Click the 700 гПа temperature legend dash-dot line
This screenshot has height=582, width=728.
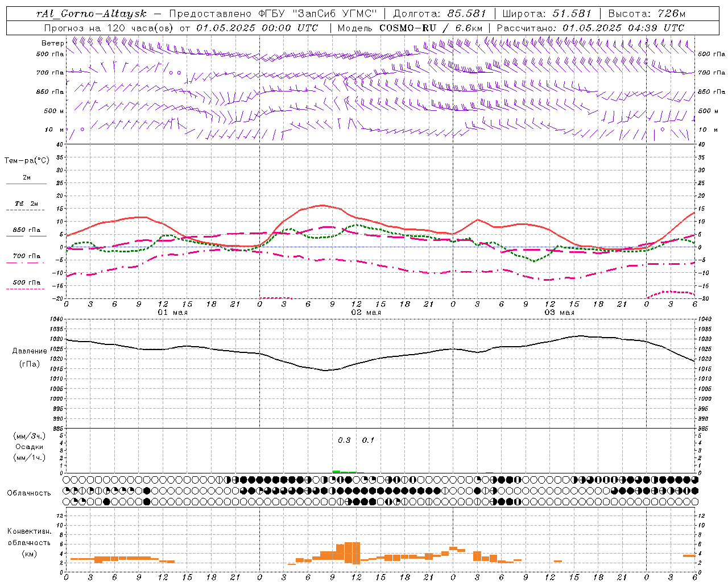pyautogui.click(x=25, y=263)
